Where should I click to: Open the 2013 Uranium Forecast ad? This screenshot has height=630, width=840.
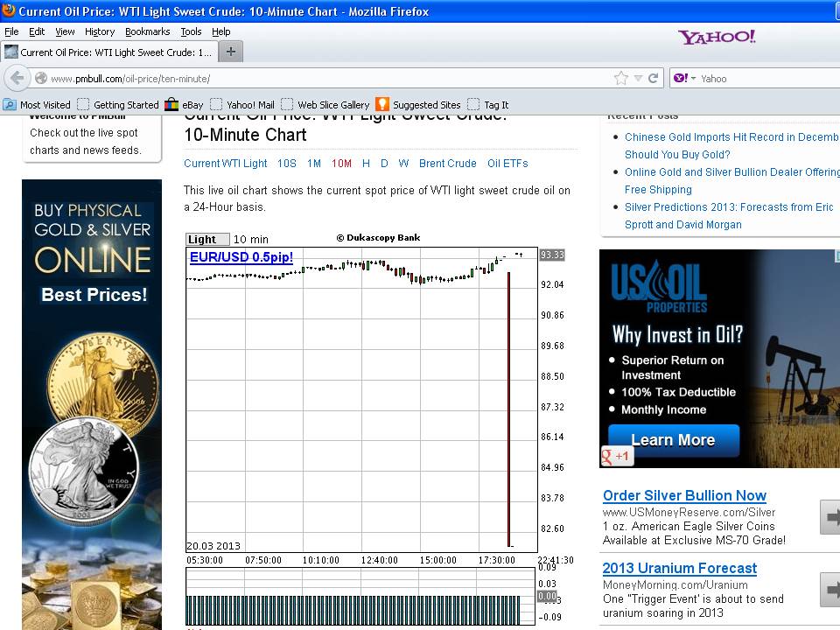tap(679, 568)
